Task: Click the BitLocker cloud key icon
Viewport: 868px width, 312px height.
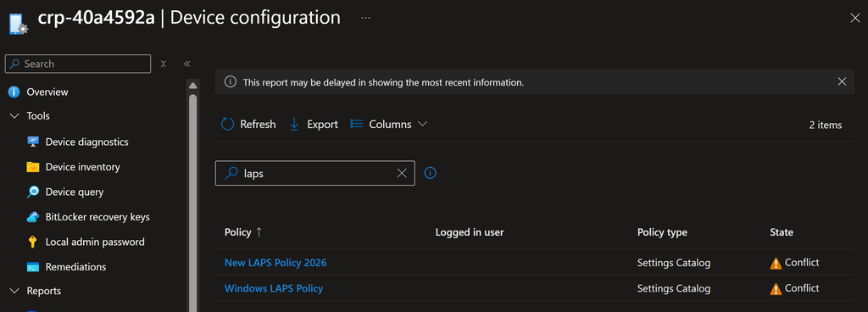Action: point(33,217)
